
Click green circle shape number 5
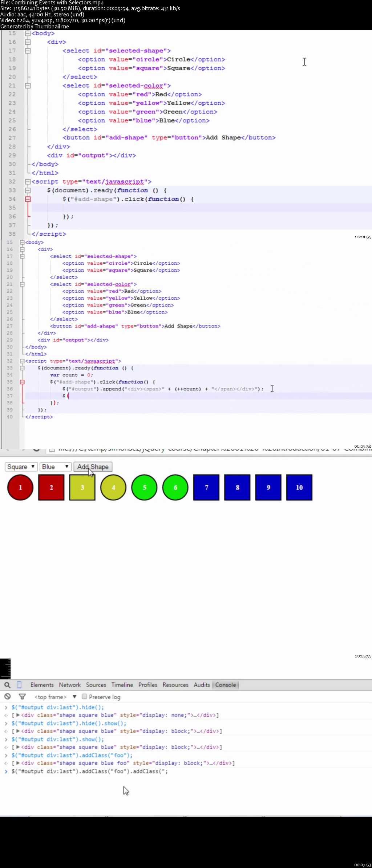coord(144,487)
